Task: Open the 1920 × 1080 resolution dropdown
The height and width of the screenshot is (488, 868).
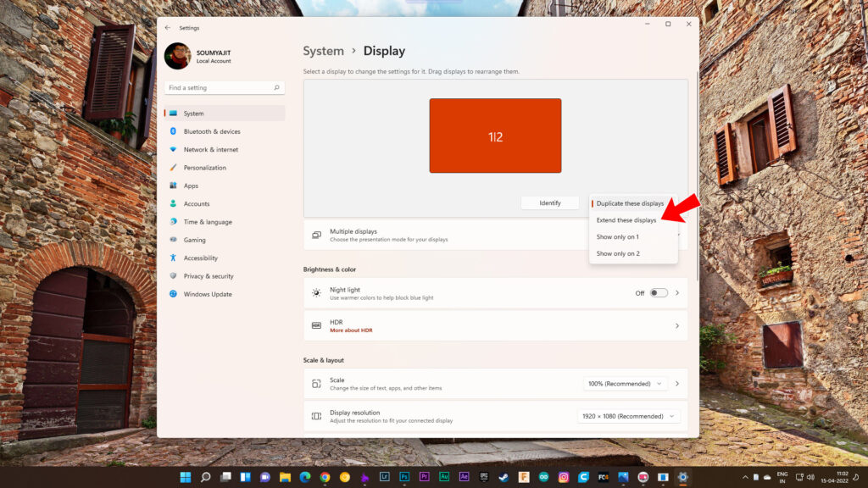Action: click(x=628, y=416)
